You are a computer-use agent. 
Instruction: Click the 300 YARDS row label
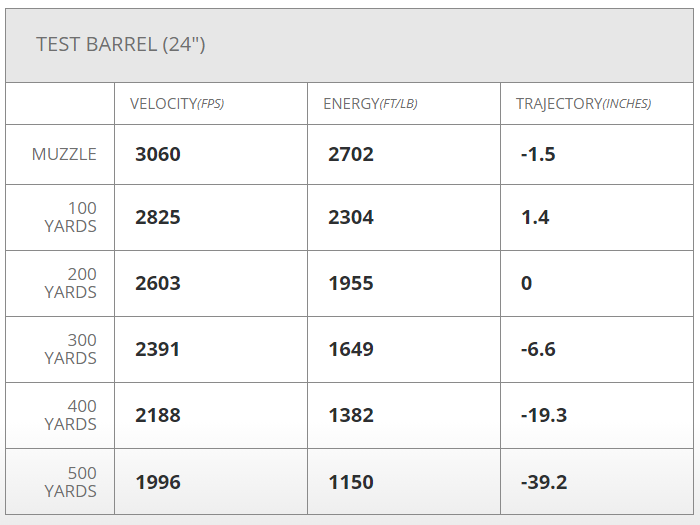click(71, 349)
